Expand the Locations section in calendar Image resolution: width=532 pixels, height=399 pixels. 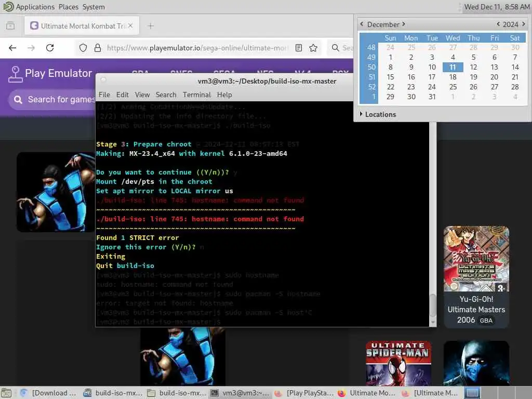[378, 114]
